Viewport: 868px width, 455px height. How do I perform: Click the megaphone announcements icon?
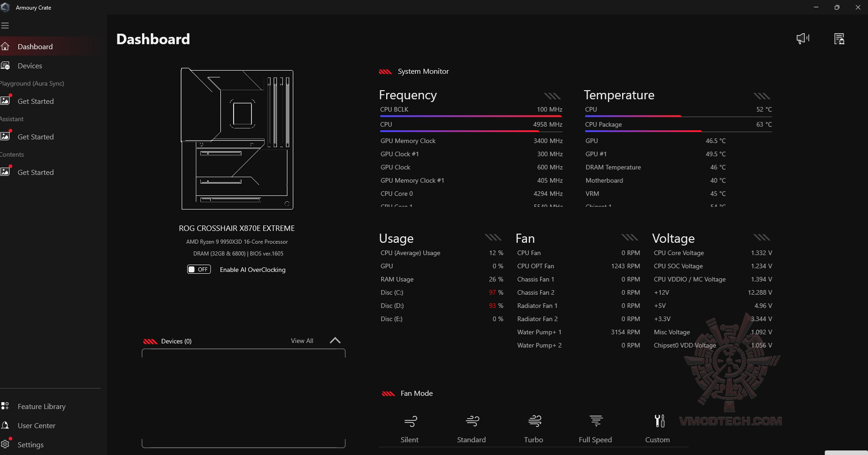pyautogui.click(x=803, y=39)
